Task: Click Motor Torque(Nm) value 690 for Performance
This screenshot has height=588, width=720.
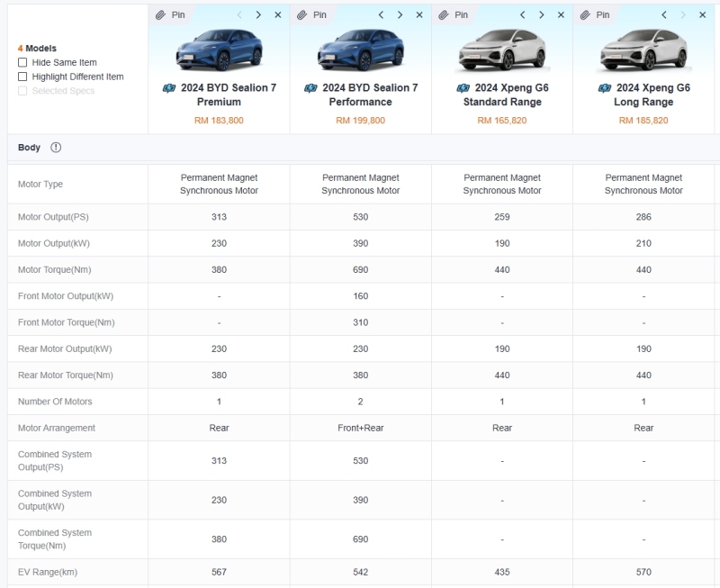Action: point(361,269)
